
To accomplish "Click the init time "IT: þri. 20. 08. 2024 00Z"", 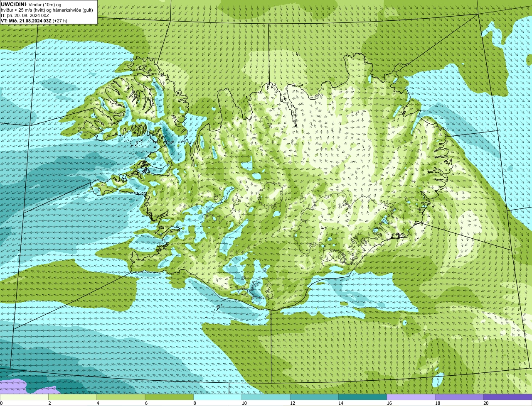I will coord(25,15).
